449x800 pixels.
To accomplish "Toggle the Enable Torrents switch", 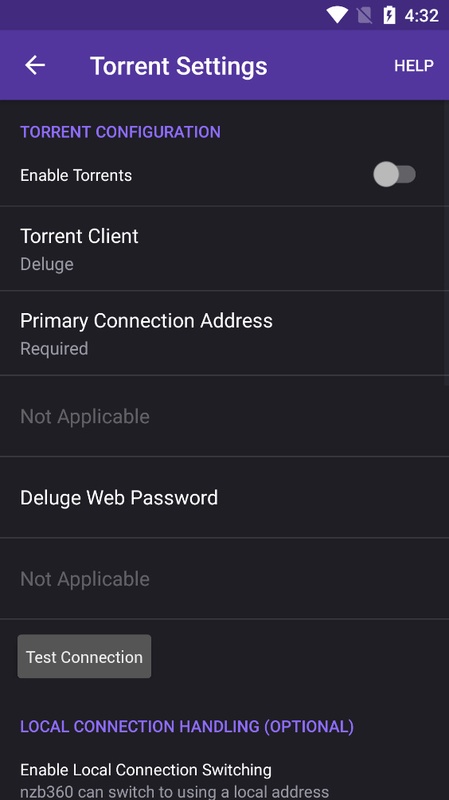I will 394,174.
